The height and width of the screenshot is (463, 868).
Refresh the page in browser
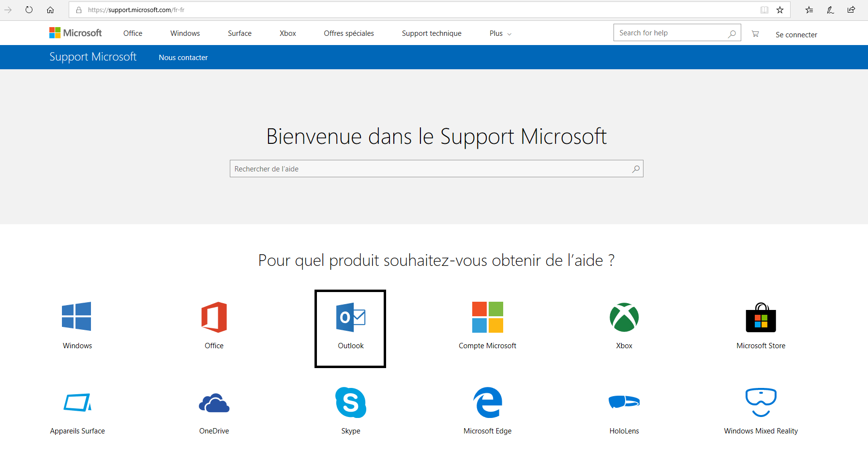[29, 10]
